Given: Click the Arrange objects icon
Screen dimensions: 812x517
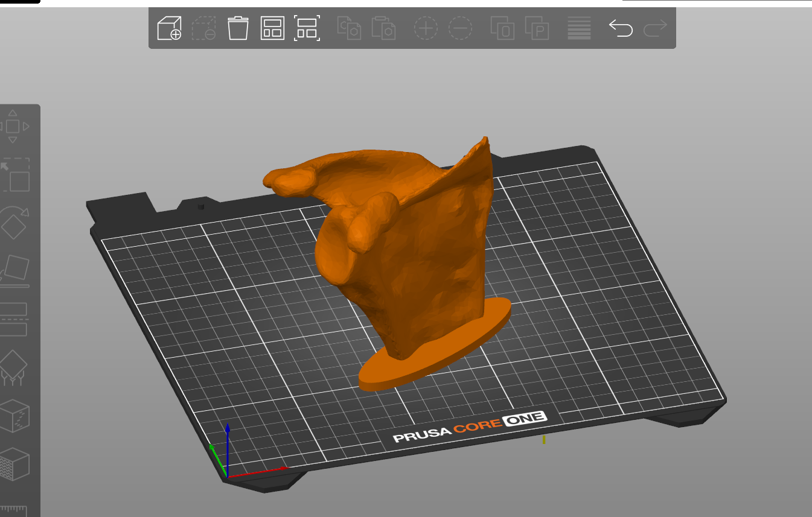Looking at the screenshot, I should pyautogui.click(x=272, y=28).
